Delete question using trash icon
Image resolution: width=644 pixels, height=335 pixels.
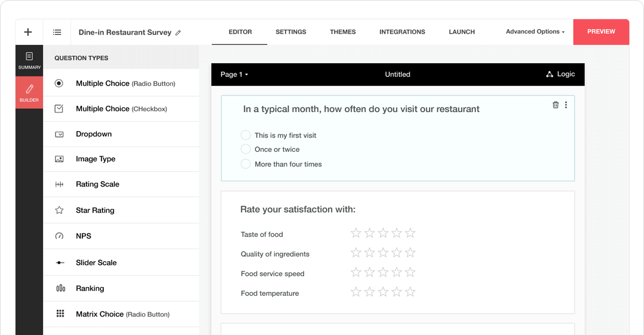coord(555,105)
